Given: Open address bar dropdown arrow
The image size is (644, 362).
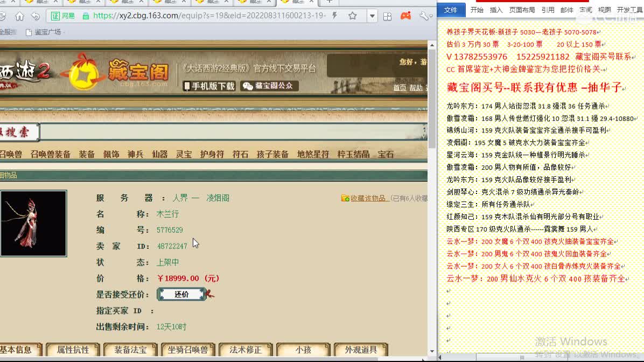Looking at the screenshot, I should pyautogui.click(x=372, y=17).
